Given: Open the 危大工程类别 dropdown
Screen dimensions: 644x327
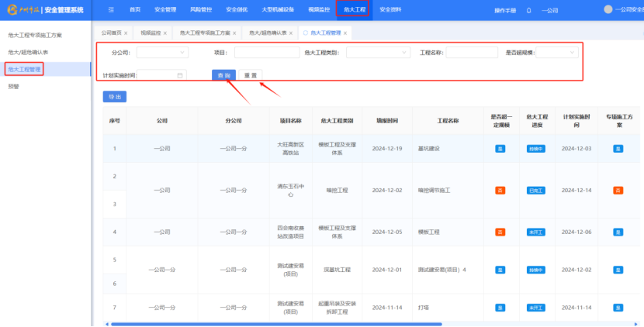Looking at the screenshot, I should 378,53.
